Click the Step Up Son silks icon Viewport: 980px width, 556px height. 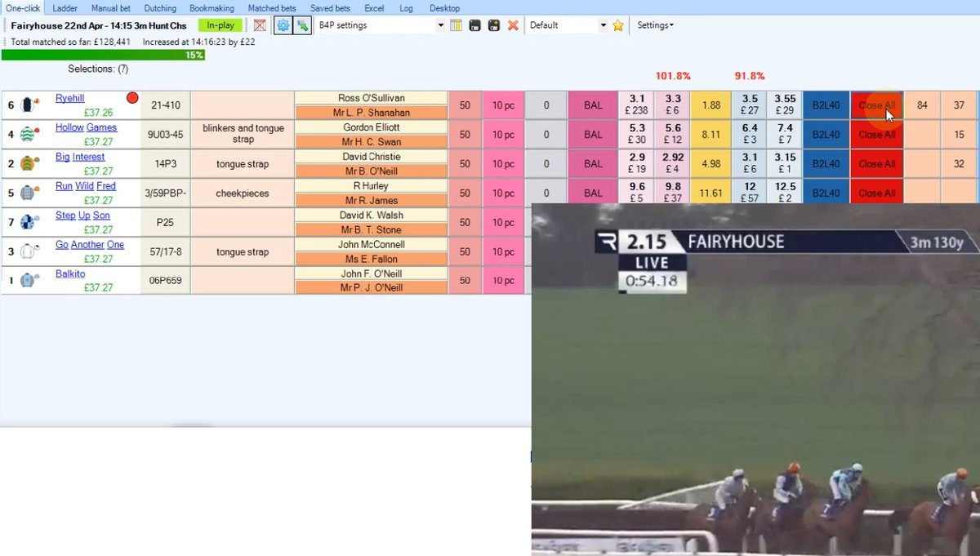30,222
